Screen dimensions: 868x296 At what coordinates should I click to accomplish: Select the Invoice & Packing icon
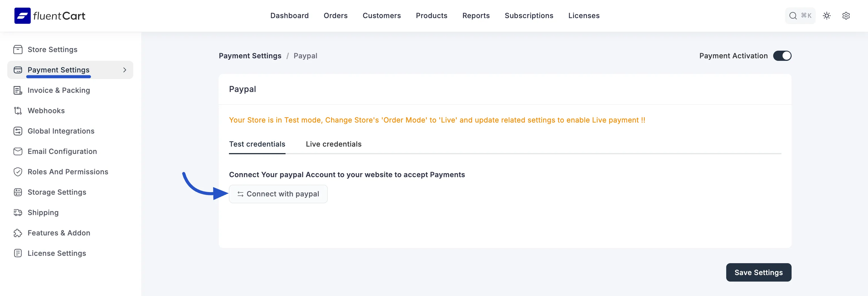click(x=18, y=90)
